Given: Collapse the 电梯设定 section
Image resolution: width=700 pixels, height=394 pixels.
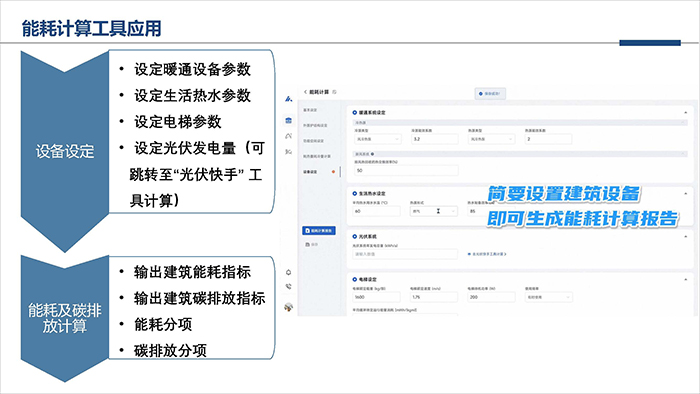Looking at the screenshot, I should click(x=686, y=279).
